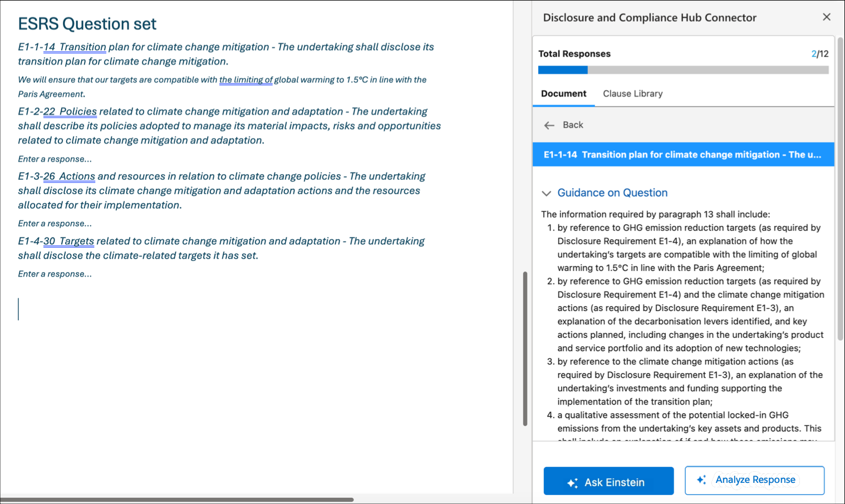Open the E1-1-14 Transition link in document

coord(75,47)
